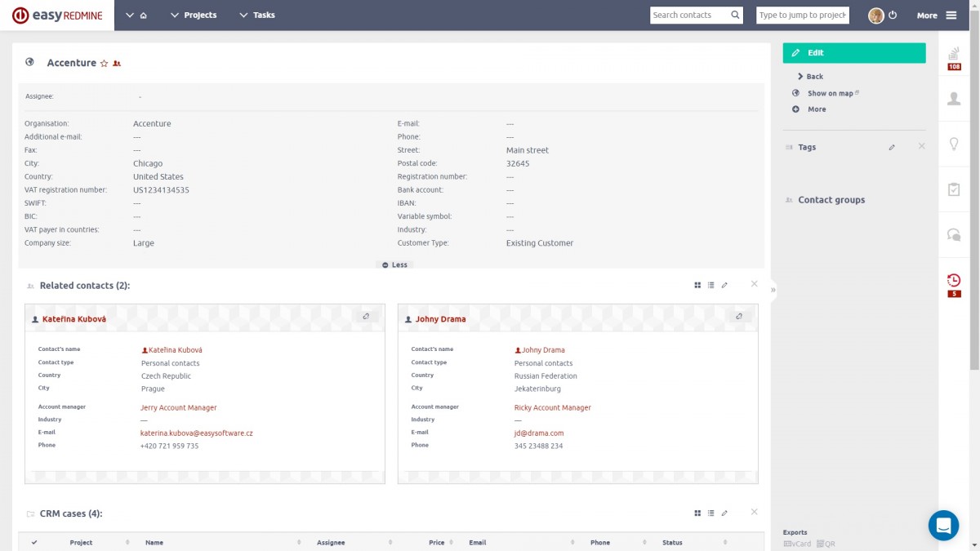Email jd@drama.com

(x=539, y=433)
